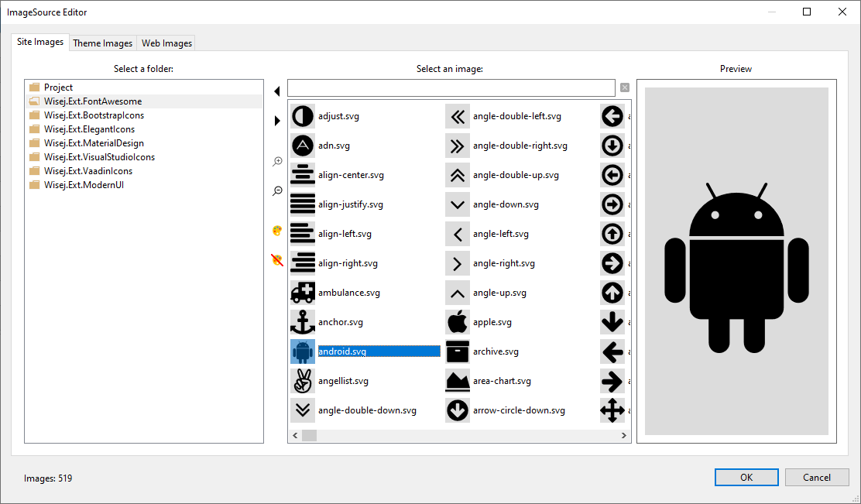Screen dimensions: 861x504
Task: Pick the align-center.svg icon
Action: 303,175
